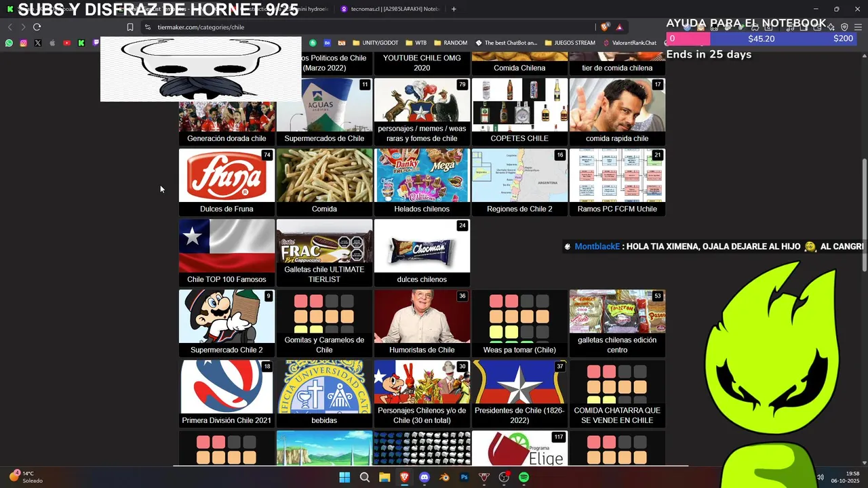
Task: Open the Weas pa tomar (Chile) template
Action: tap(519, 323)
